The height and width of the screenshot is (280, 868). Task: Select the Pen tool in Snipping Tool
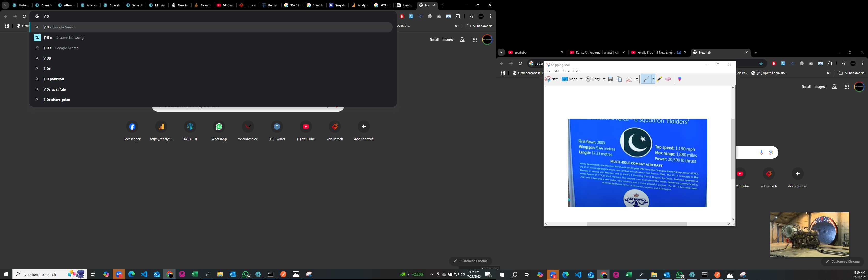(x=646, y=79)
